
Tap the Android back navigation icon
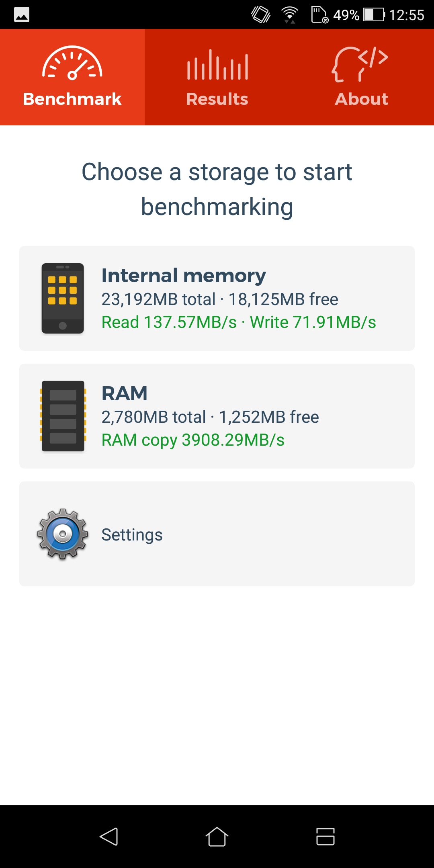pos(108,837)
